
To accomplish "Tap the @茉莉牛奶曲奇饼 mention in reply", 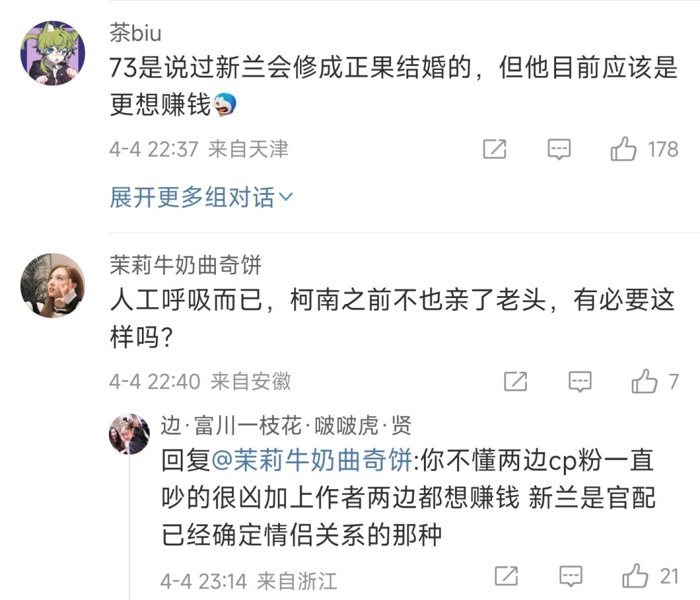I will click(312, 461).
